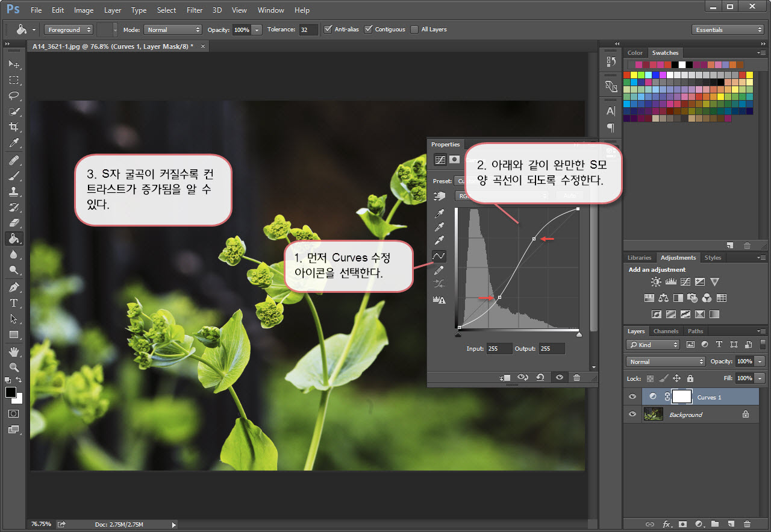The height and width of the screenshot is (532, 771).
Task: Select the Lasso tool
Action: pos(13,95)
